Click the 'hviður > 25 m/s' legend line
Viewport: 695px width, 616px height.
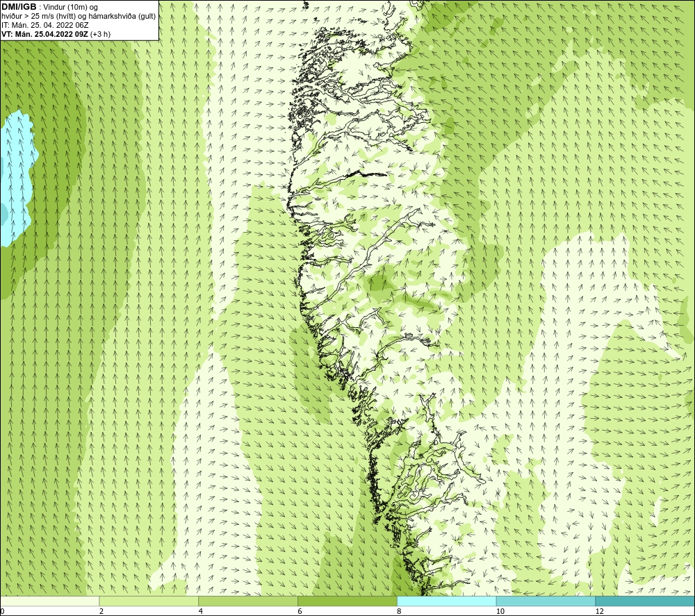[x=79, y=17]
